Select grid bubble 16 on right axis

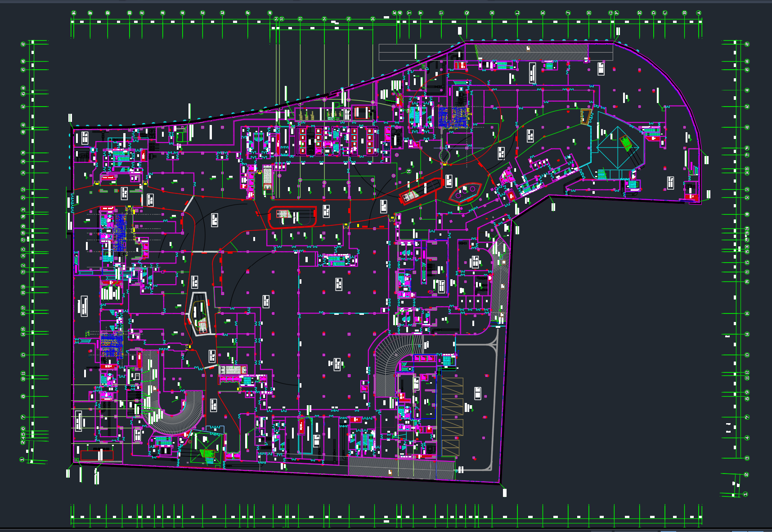[747, 313]
